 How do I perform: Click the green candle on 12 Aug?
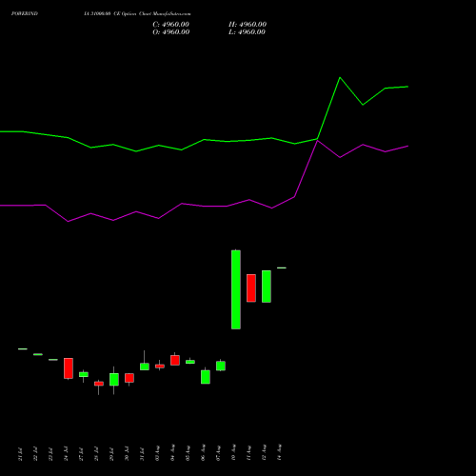pyautogui.click(x=267, y=287)
